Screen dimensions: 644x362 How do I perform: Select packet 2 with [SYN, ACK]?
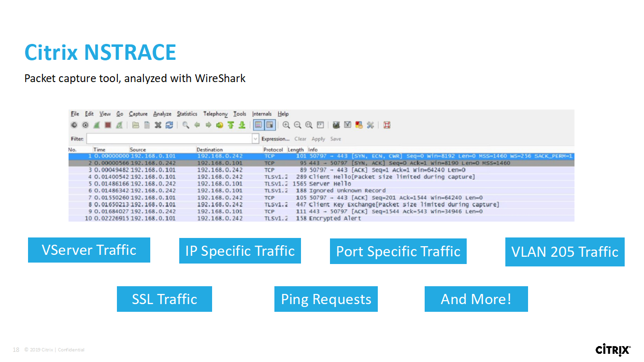[321, 163]
